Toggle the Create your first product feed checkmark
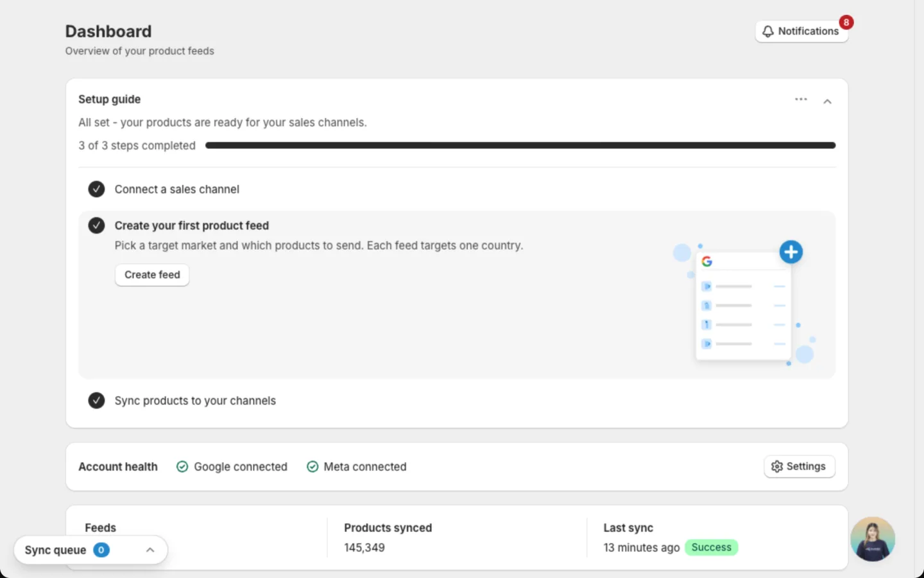Image resolution: width=924 pixels, height=578 pixels. 96,225
